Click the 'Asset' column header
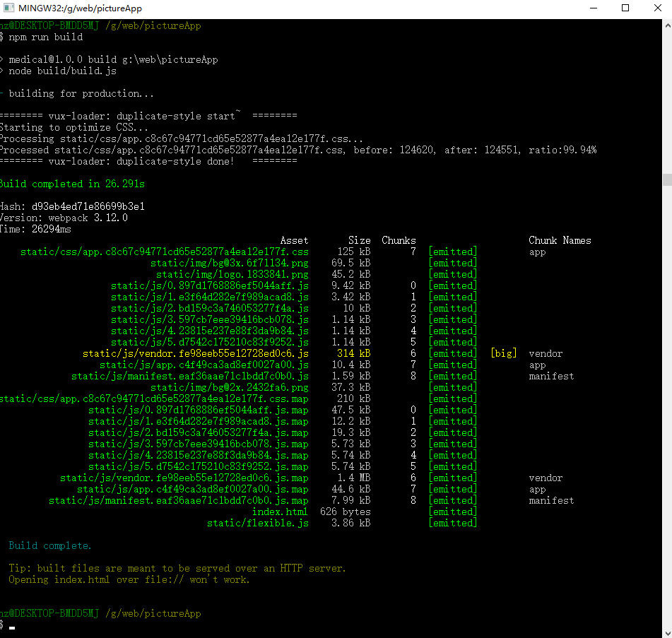Image resolution: width=672 pixels, height=638 pixels. (294, 240)
